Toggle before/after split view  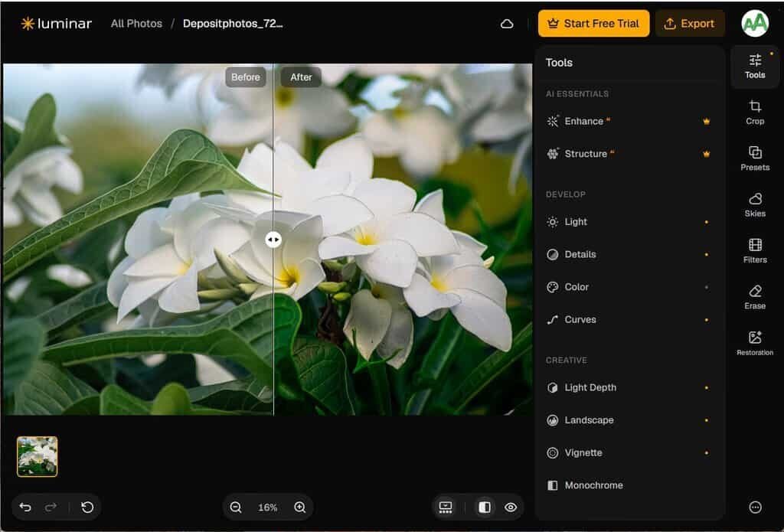484,507
